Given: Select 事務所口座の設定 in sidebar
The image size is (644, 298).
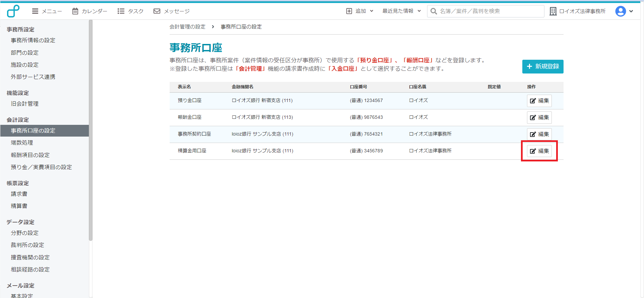Looking at the screenshot, I should point(45,131).
